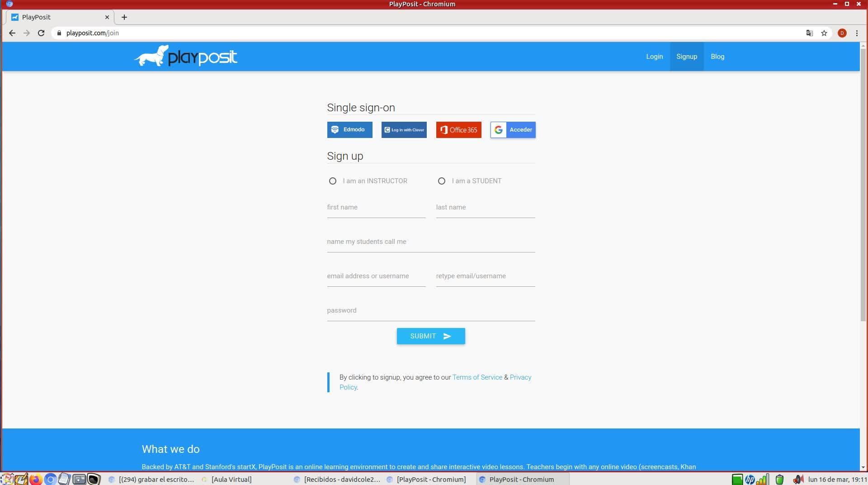868x485 pixels.
Task: View site security lock info
Action: coord(59,33)
